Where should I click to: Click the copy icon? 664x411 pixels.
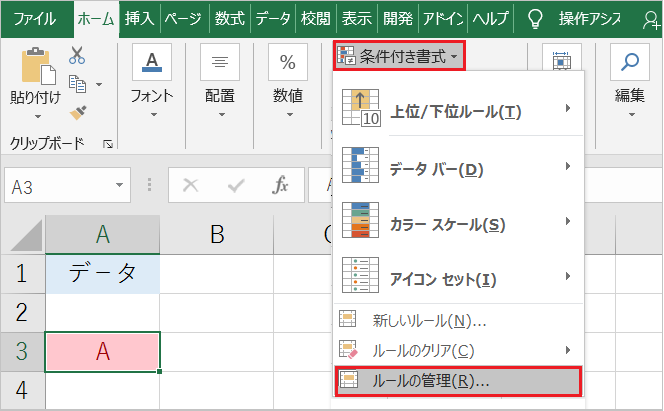tap(77, 84)
